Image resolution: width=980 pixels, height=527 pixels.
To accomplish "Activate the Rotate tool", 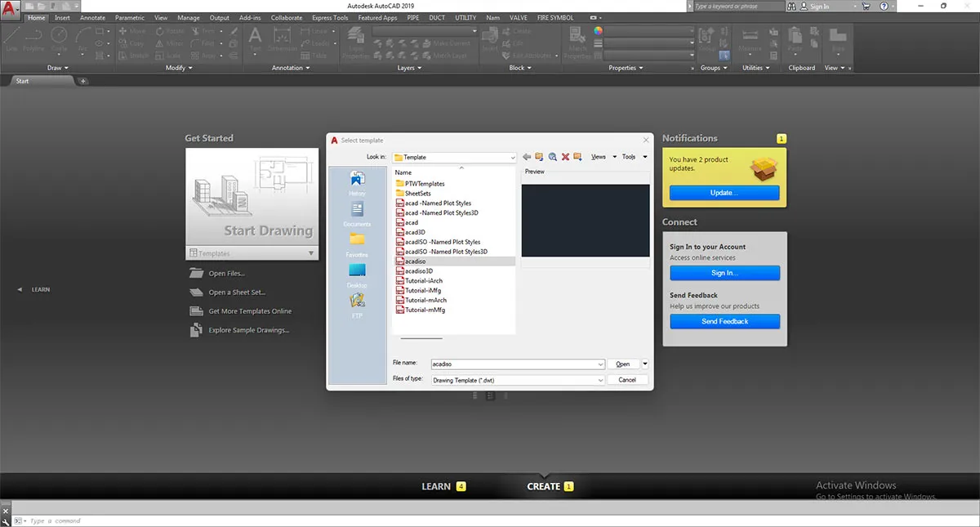I will point(171,31).
